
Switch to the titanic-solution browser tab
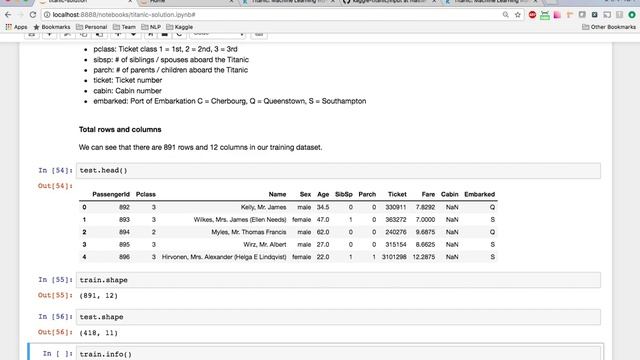(86, 2)
